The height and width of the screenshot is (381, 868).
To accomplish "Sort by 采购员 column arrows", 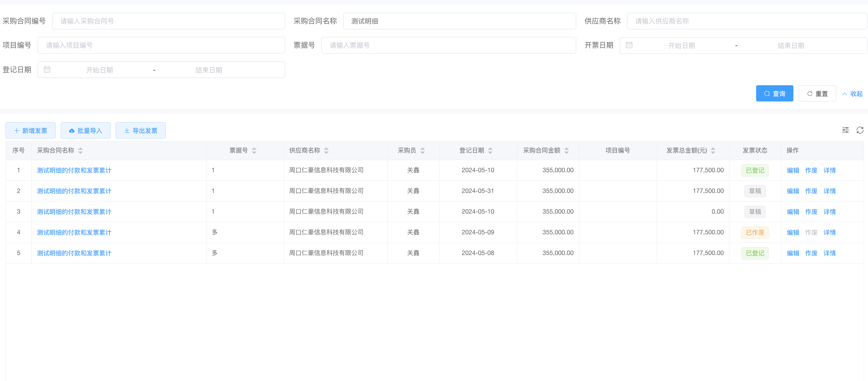I will tap(423, 150).
